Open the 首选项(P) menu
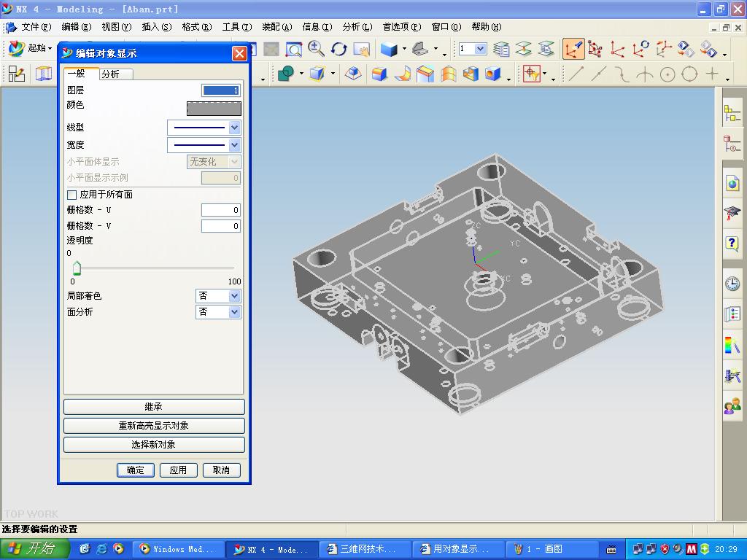This screenshot has width=747, height=560. pos(402,27)
